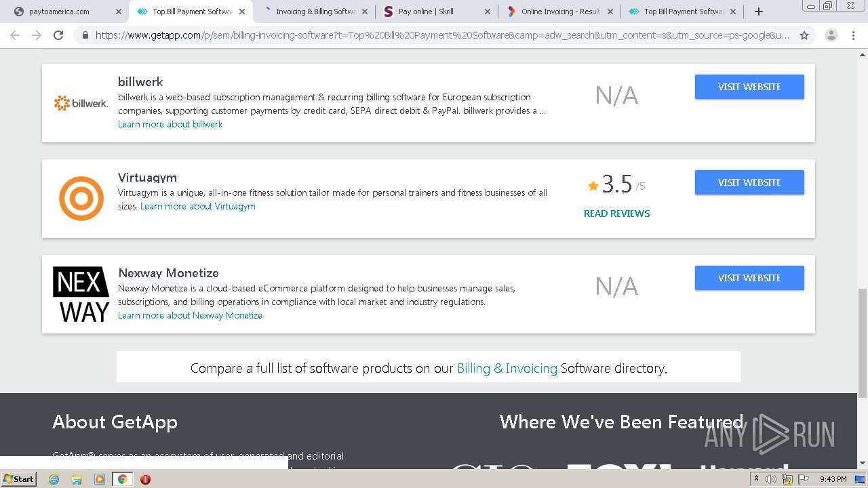Viewport: 868px width, 488px height.
Task: Open the red Opera taskbar icon
Action: pyautogui.click(x=145, y=479)
